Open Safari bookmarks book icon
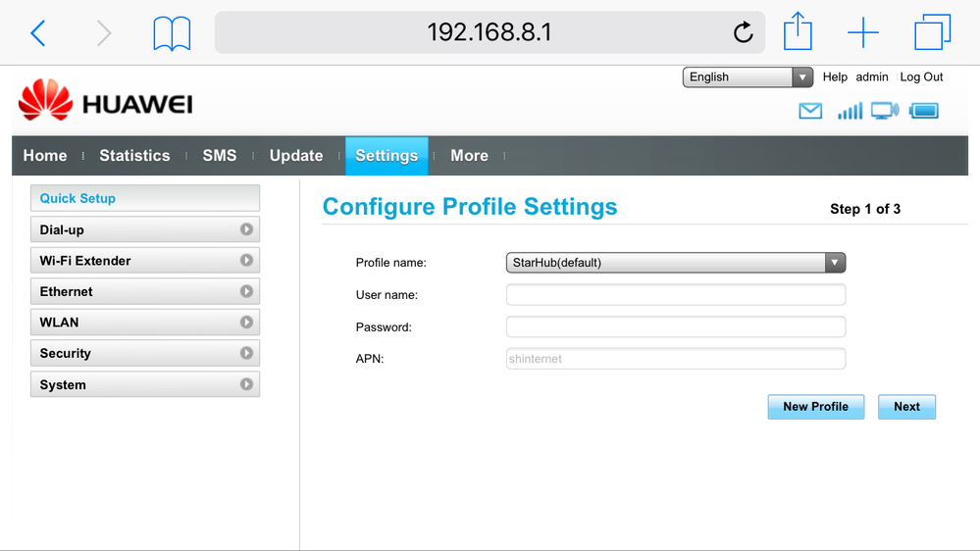Screen dimensions: 980x551 click(172, 33)
